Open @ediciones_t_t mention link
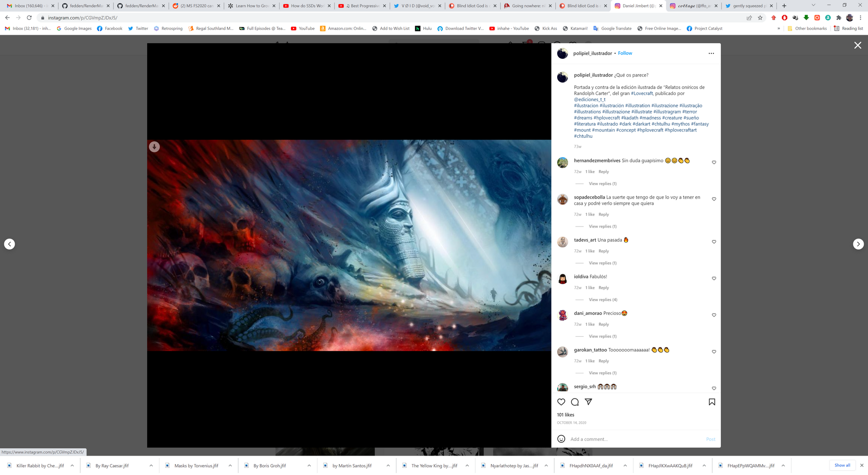The width and height of the screenshot is (868, 475). pos(589,100)
